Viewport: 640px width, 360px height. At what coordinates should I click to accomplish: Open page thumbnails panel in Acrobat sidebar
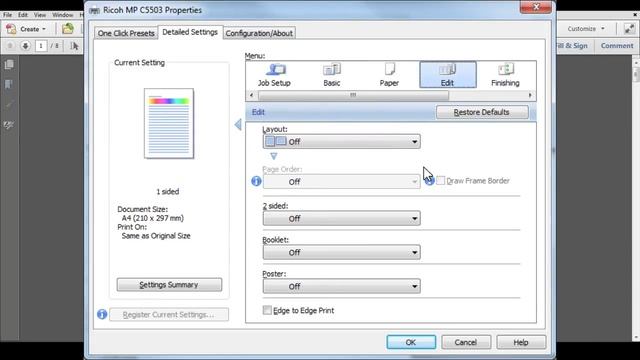pos(9,64)
